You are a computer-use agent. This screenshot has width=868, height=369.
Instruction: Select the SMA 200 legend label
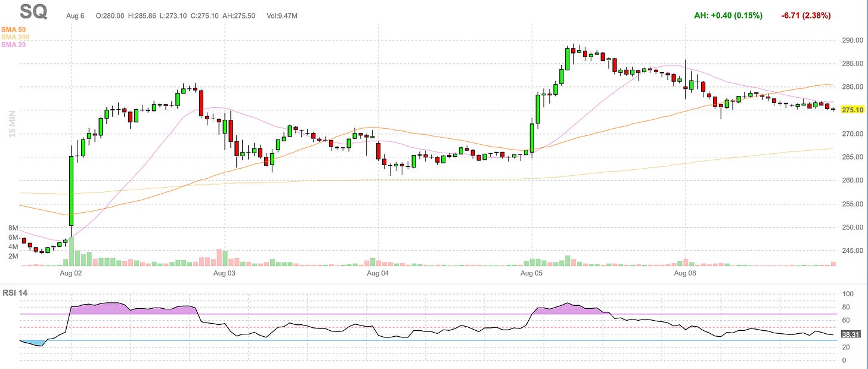click(x=15, y=37)
